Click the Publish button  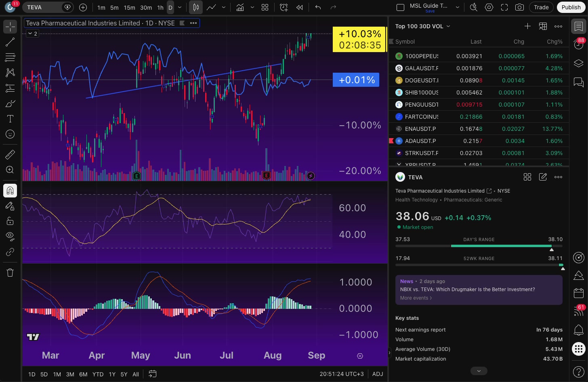coord(571,7)
